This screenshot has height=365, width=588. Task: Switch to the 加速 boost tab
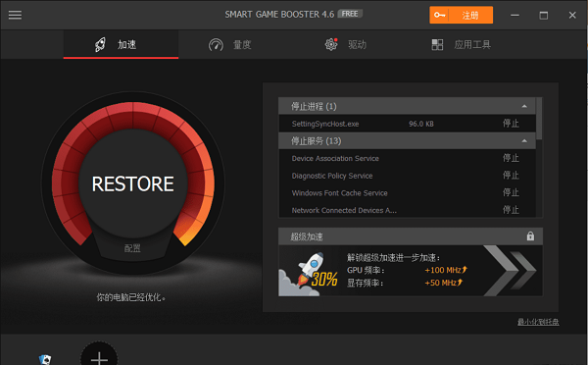121,45
